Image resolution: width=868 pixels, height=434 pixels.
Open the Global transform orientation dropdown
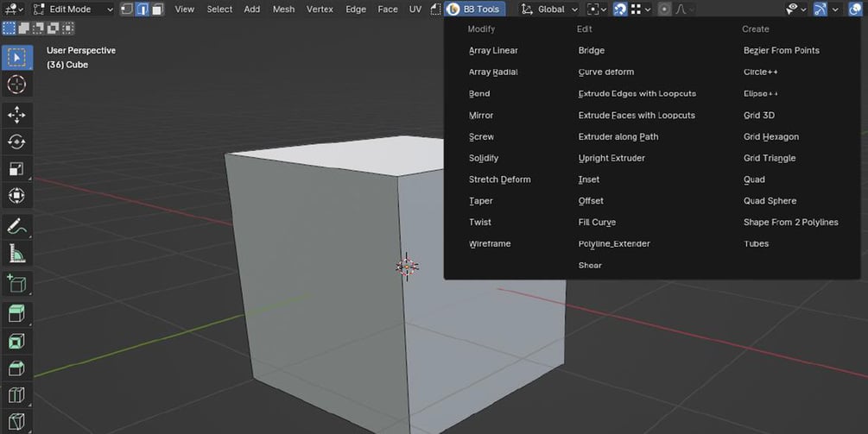tap(549, 9)
